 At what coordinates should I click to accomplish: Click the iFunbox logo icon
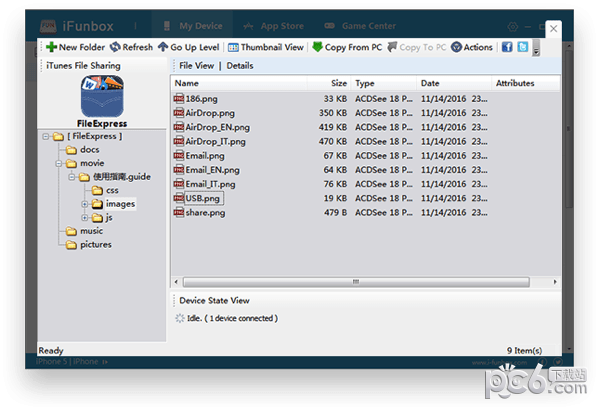(48, 26)
